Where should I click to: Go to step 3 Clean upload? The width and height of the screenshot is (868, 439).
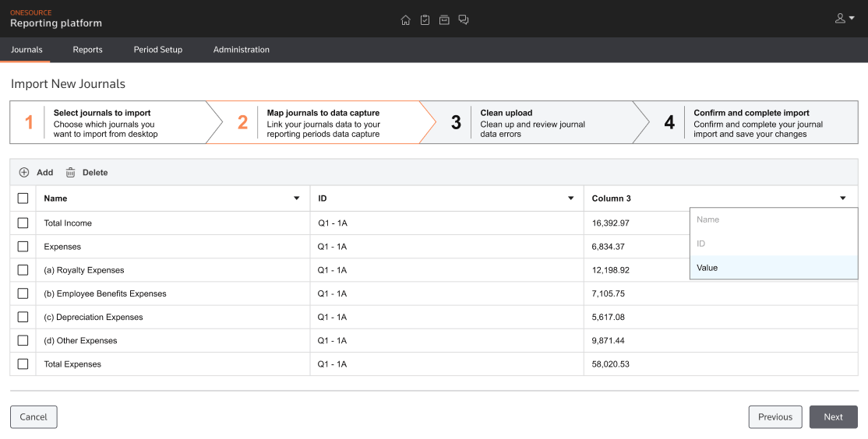(x=526, y=123)
